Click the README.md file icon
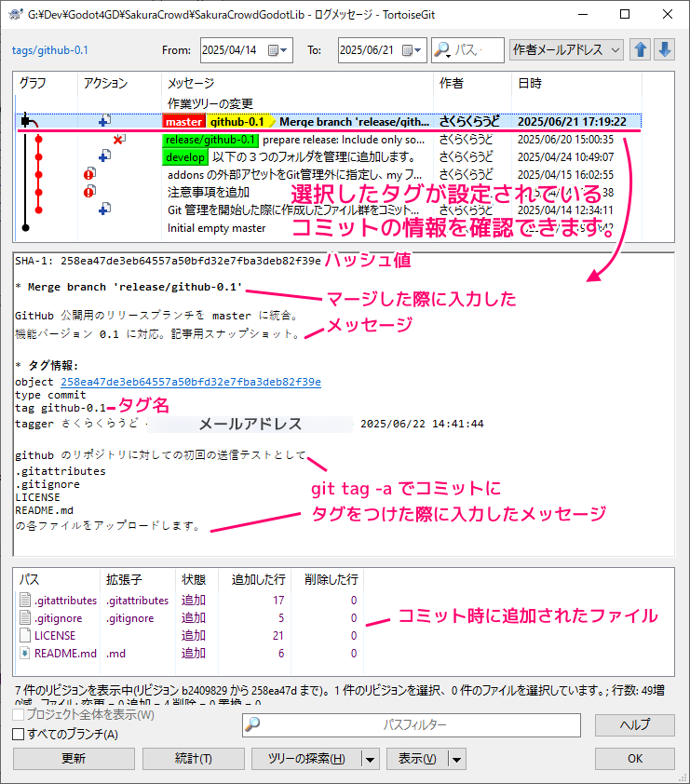This screenshot has width=690, height=784. [26, 654]
